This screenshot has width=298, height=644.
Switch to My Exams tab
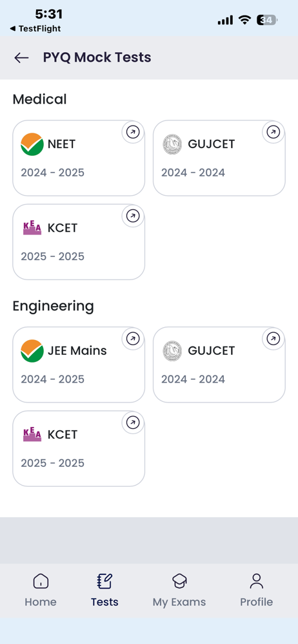tap(179, 591)
